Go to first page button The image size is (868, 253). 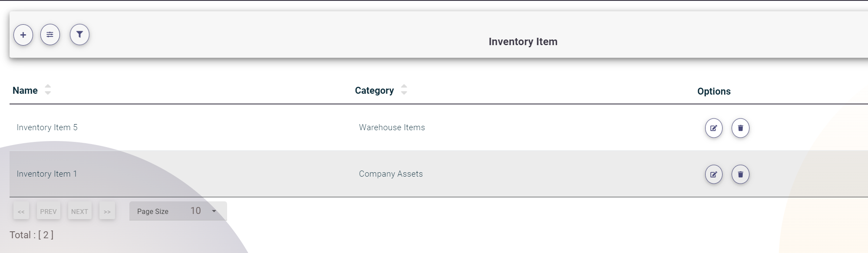click(x=21, y=211)
